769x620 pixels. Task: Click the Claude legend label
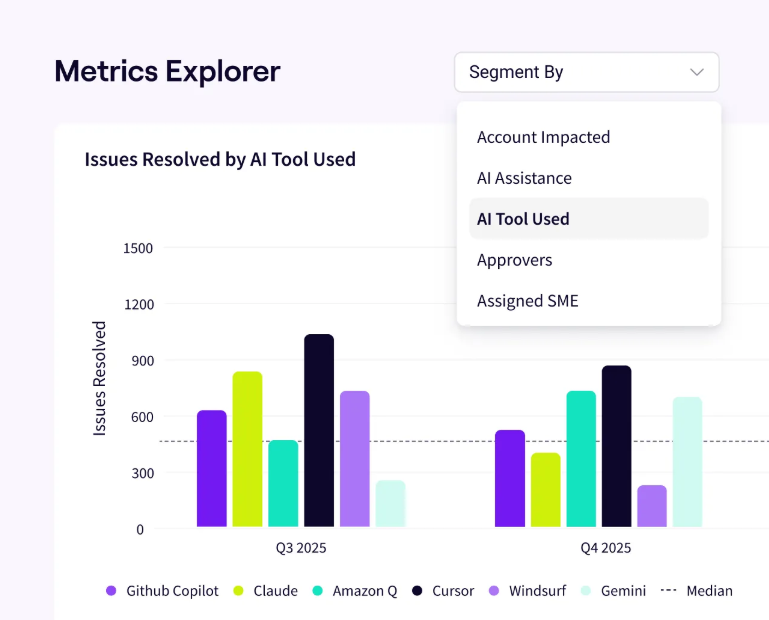276,591
